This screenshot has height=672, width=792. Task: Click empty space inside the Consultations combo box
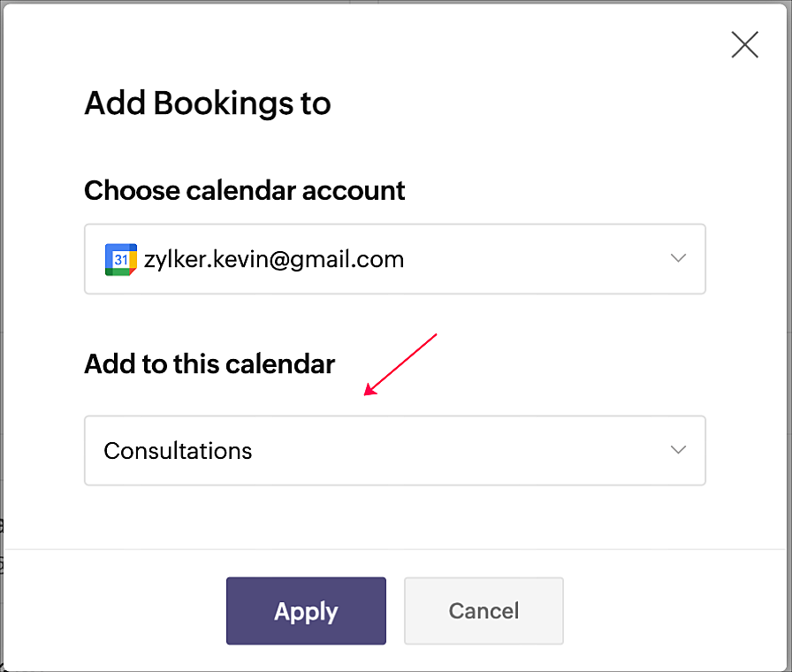(454, 450)
